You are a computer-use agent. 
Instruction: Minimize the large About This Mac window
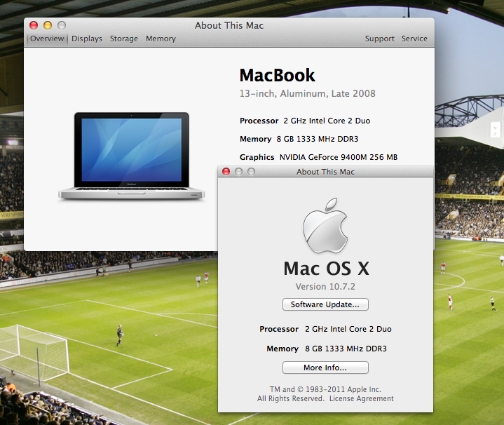48,25
